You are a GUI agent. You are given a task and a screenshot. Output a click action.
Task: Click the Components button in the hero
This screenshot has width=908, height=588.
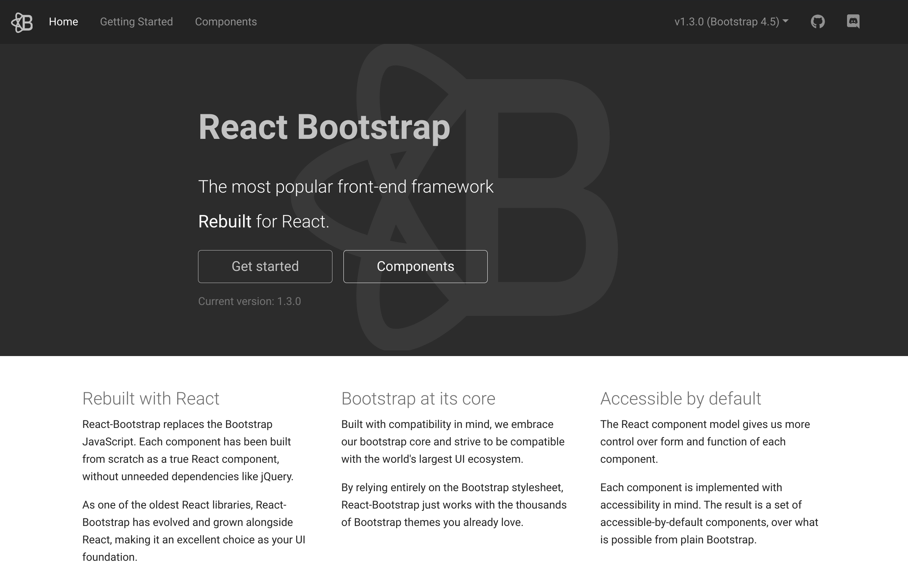[x=415, y=266]
